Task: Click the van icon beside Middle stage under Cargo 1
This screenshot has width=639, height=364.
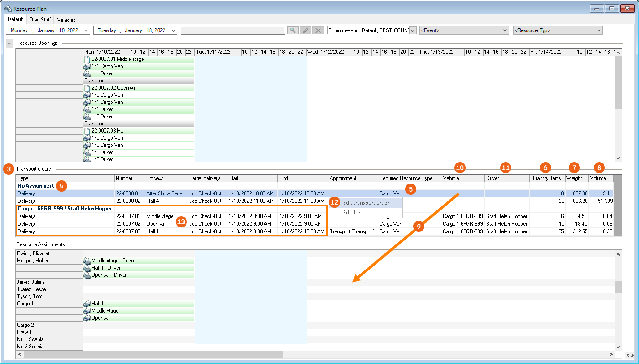Action: click(87, 311)
